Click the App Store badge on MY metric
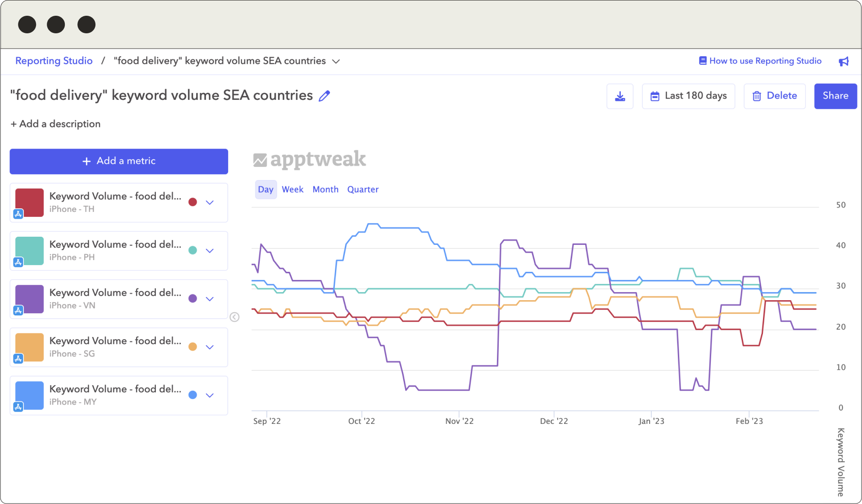Image resolution: width=862 pixels, height=504 pixels. pyautogui.click(x=18, y=407)
